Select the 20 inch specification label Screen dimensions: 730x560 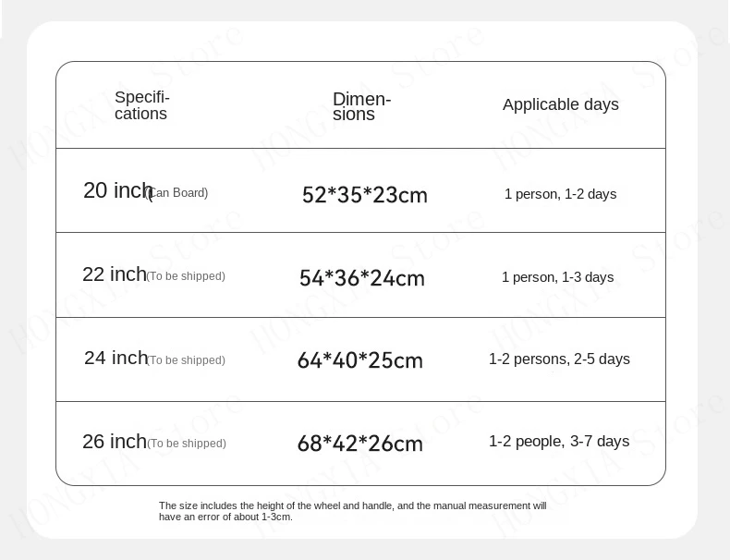(x=116, y=190)
